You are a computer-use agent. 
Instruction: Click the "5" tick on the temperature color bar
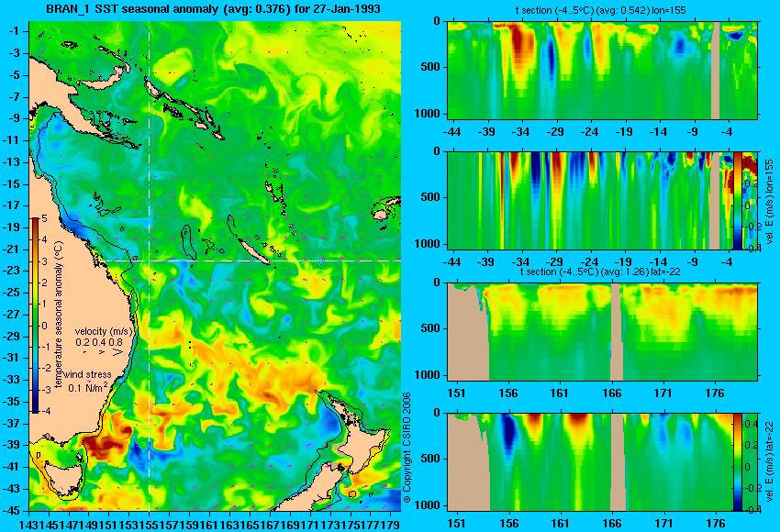pos(44,219)
